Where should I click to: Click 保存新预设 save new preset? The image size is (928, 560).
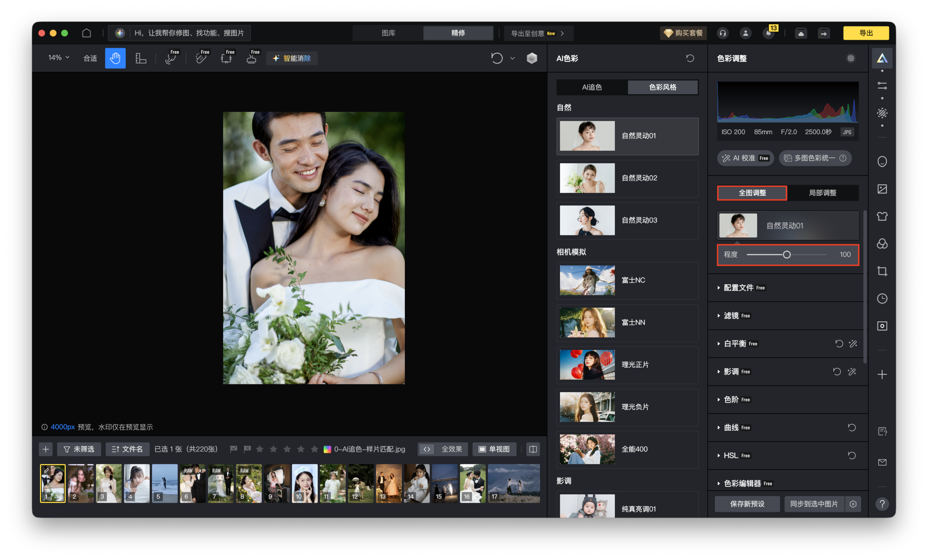[x=747, y=504]
